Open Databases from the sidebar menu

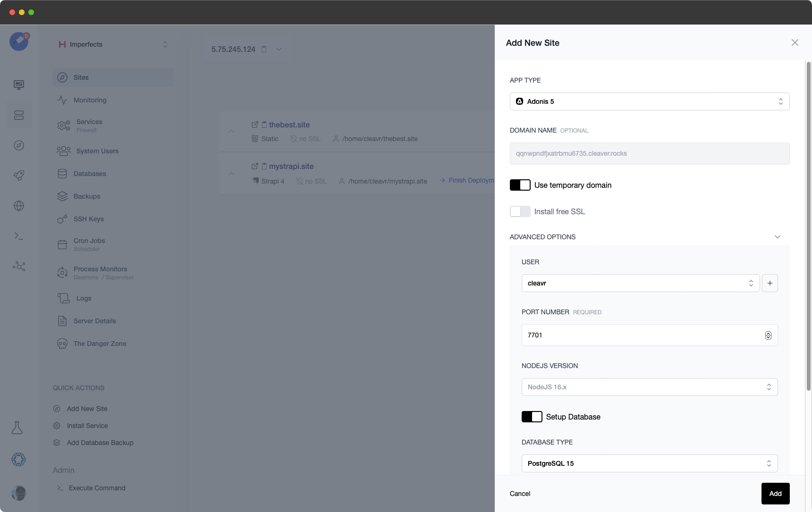90,174
